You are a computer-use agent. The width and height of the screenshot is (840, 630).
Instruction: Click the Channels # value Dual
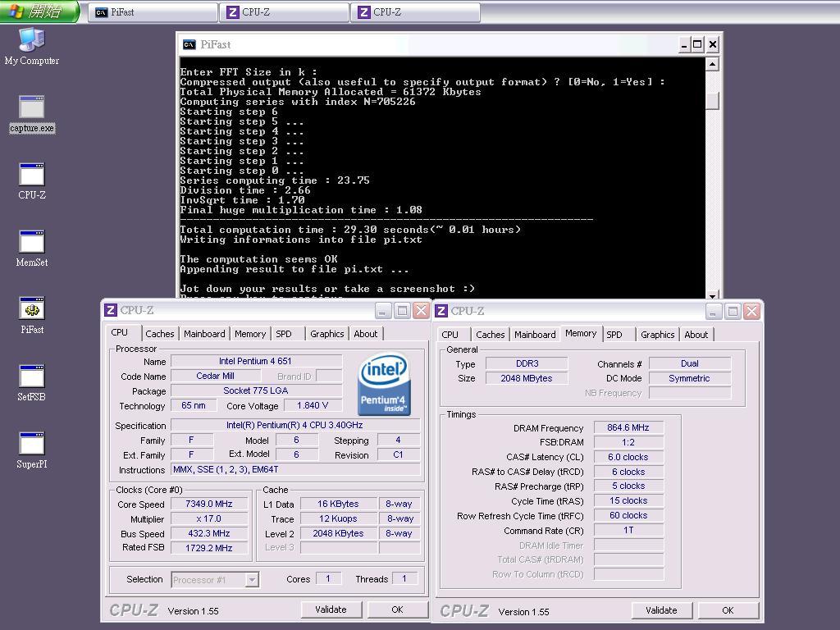(x=689, y=363)
